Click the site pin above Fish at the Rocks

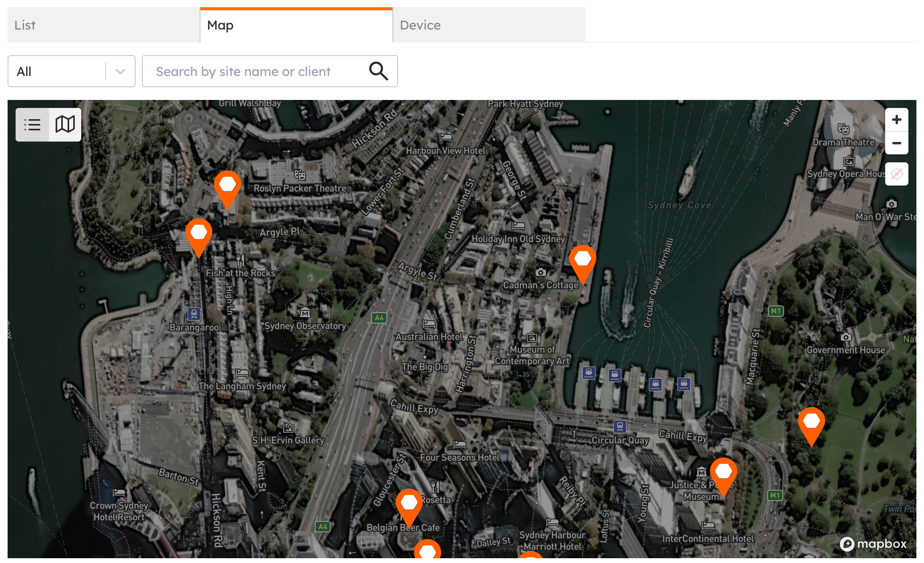click(x=199, y=233)
